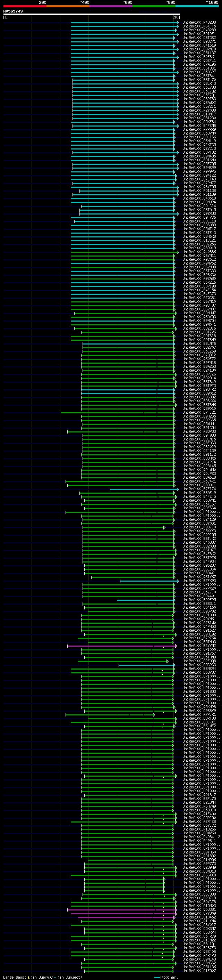The image size is (222, 980).
Task: Select the UniRef100_Q8LK43 label
Action: (199, 84)
